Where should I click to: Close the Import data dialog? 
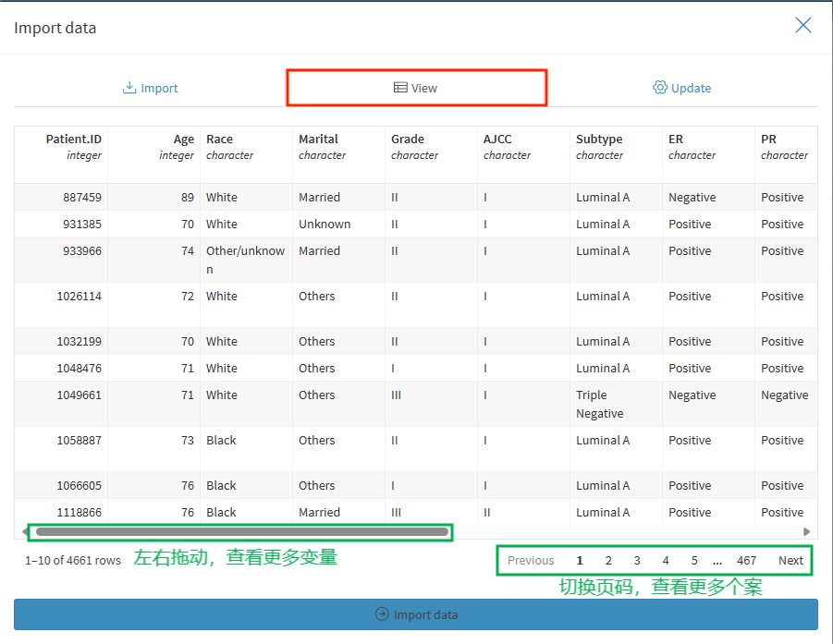click(802, 26)
